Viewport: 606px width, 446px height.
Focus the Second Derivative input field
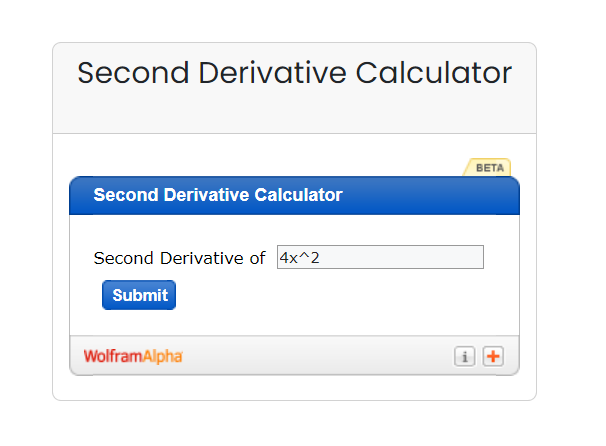pos(380,257)
